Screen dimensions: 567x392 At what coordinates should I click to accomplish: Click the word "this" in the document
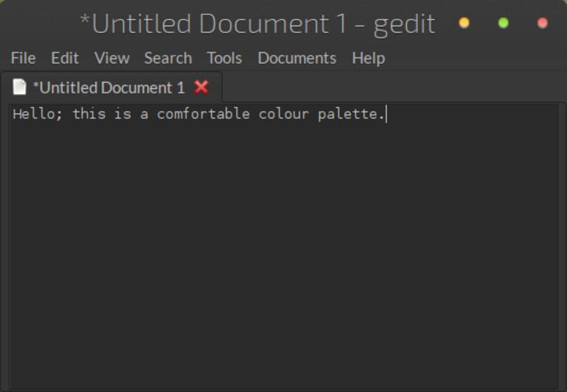point(89,114)
